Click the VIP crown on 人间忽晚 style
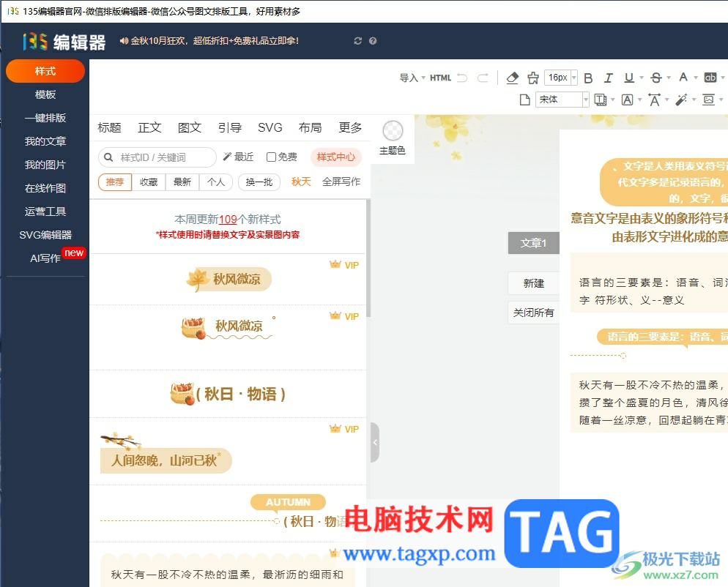Image resolution: width=728 pixels, height=587 pixels. 335,428
